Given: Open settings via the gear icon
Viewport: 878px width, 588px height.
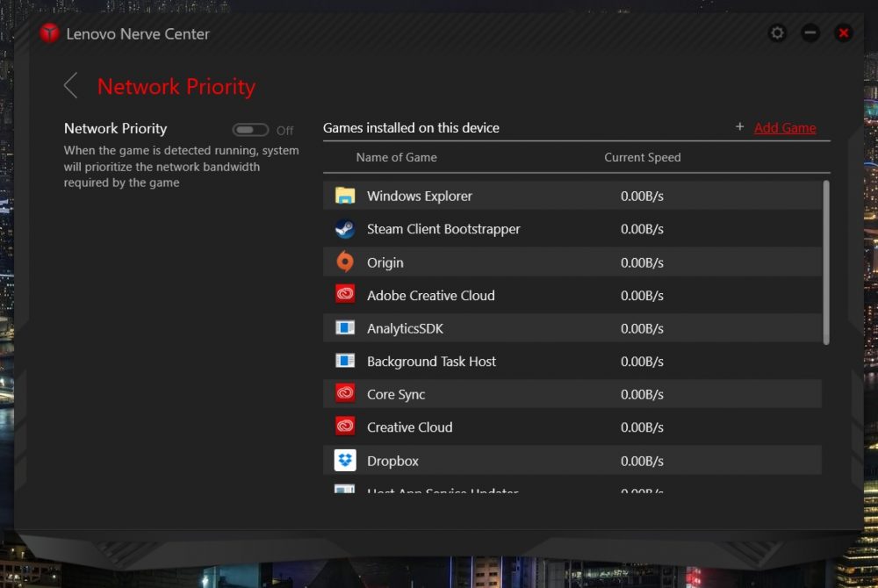Looking at the screenshot, I should point(777,33).
